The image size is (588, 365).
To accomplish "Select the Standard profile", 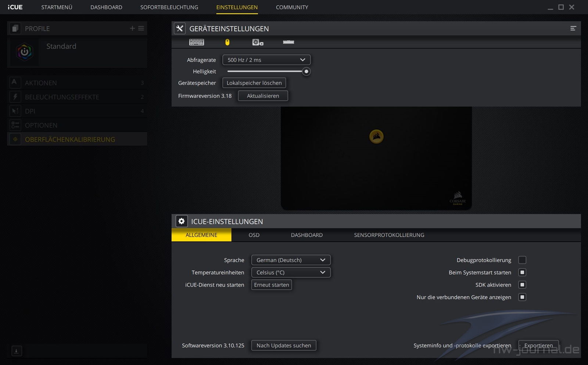I will pyautogui.click(x=77, y=52).
